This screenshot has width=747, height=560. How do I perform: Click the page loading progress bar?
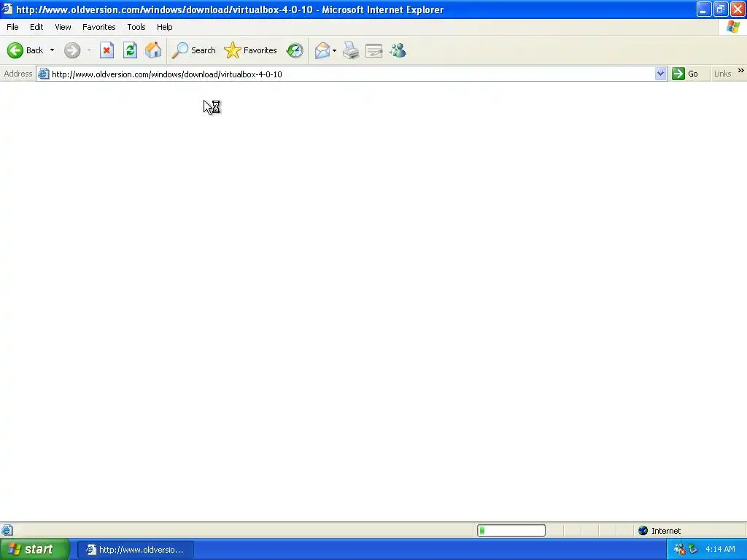coord(511,531)
